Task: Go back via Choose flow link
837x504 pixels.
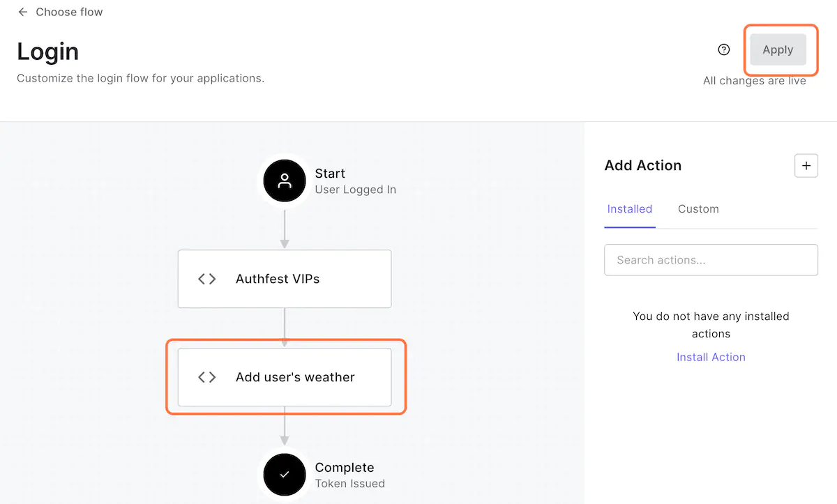Action: click(x=69, y=12)
